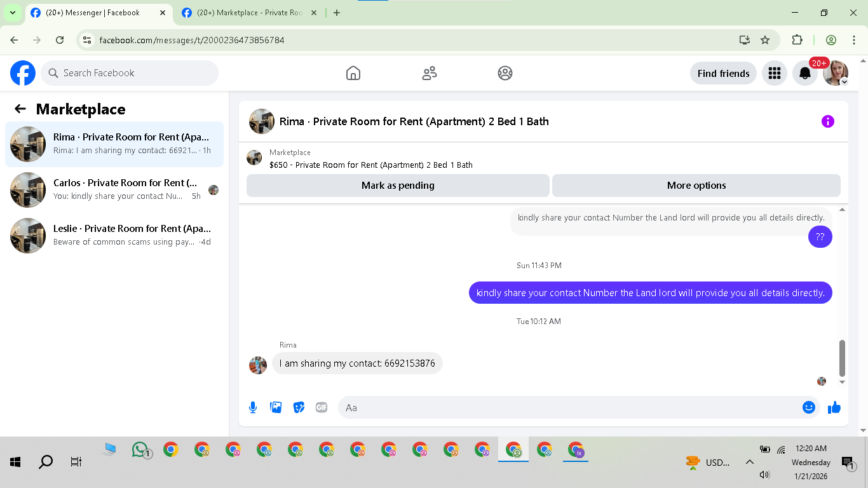The height and width of the screenshot is (488, 868).
Task: Open Windows taskbar search
Action: coord(46,462)
